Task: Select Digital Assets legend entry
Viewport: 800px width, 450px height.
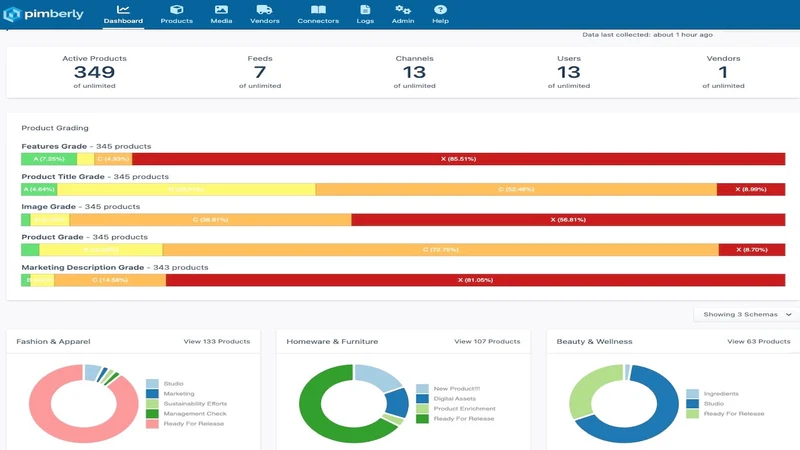Action: [x=446, y=398]
